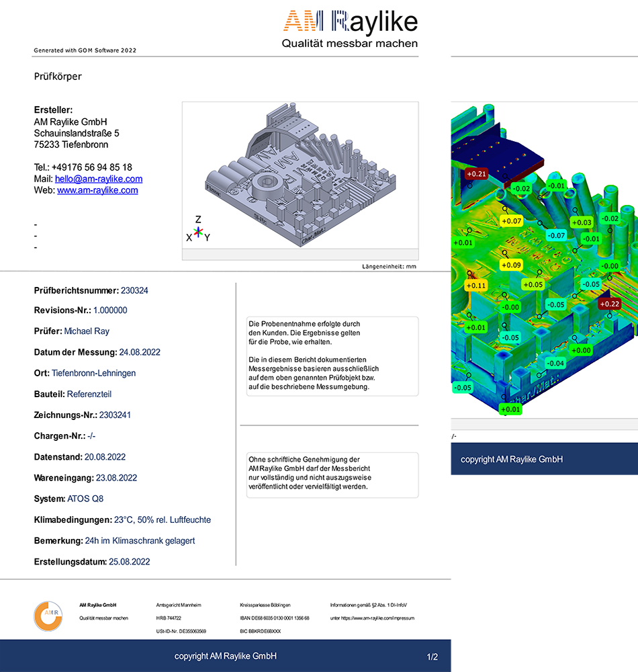Click the HRB 744722 footer entry
The height and width of the screenshot is (672, 638).
[x=169, y=618]
